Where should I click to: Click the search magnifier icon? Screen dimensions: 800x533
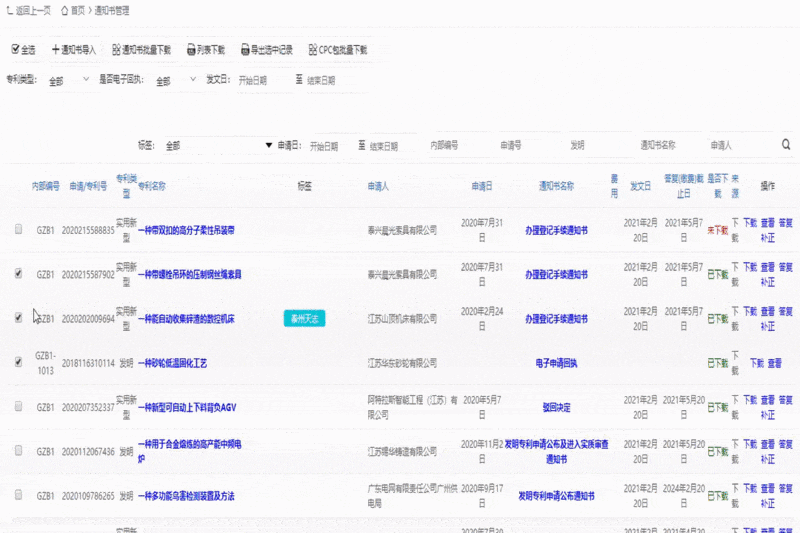tap(786, 145)
